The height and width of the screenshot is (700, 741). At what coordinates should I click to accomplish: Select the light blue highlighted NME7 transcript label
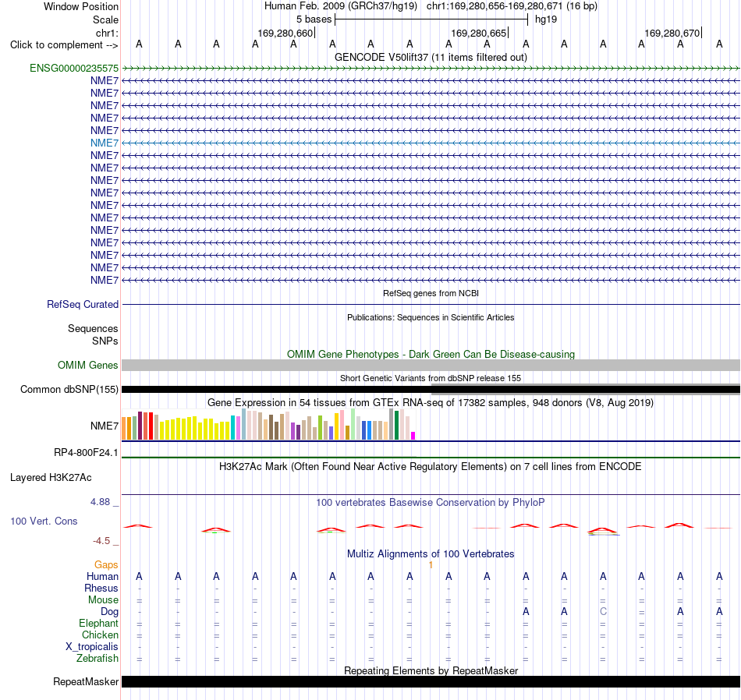[105, 143]
